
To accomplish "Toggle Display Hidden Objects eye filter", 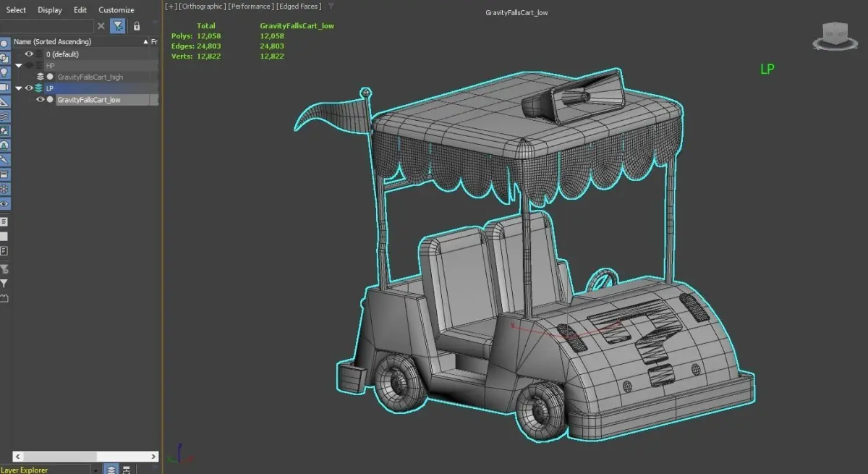I will 4,204.
